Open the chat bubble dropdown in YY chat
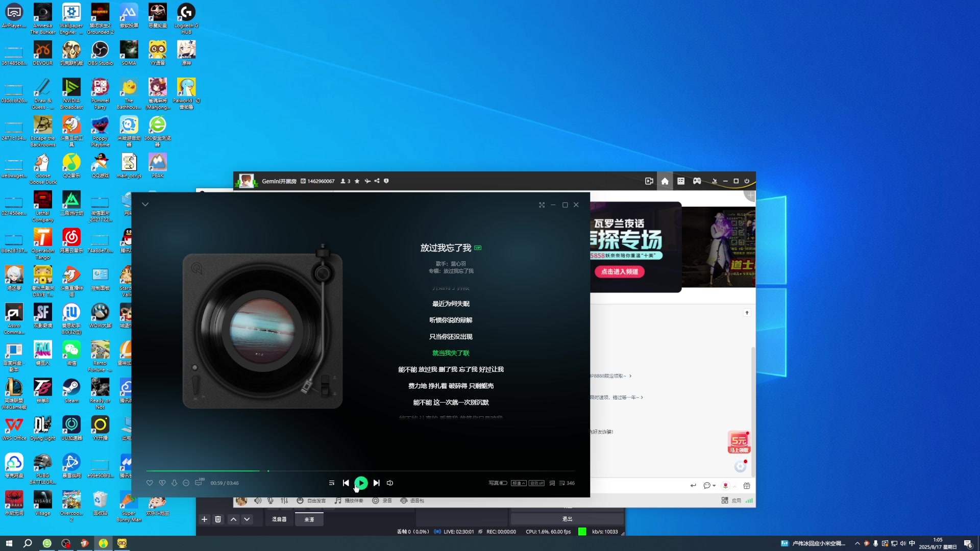 (x=709, y=486)
